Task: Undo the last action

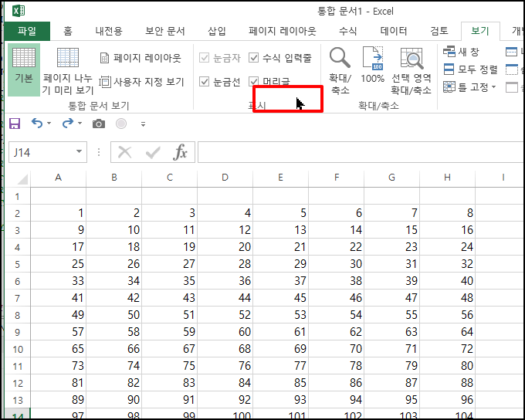Action: [x=37, y=124]
